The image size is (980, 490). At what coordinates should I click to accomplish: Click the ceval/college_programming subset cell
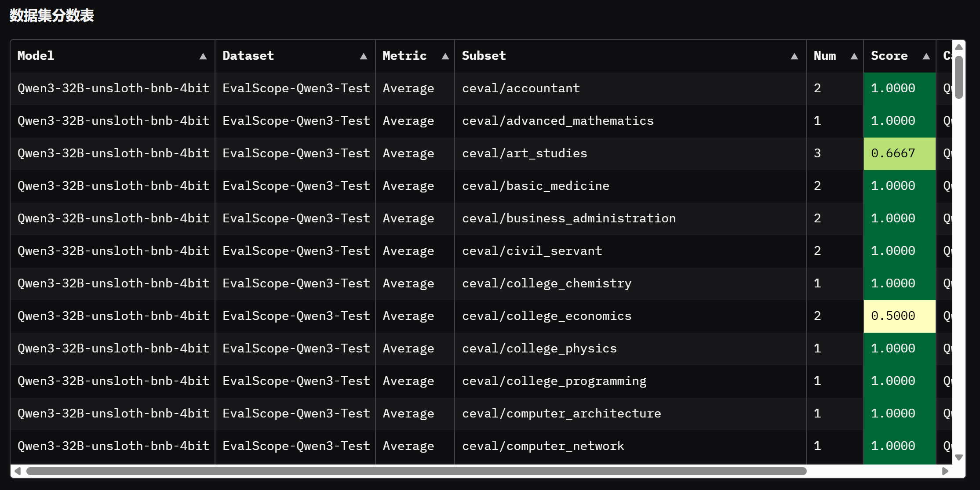click(x=630, y=381)
